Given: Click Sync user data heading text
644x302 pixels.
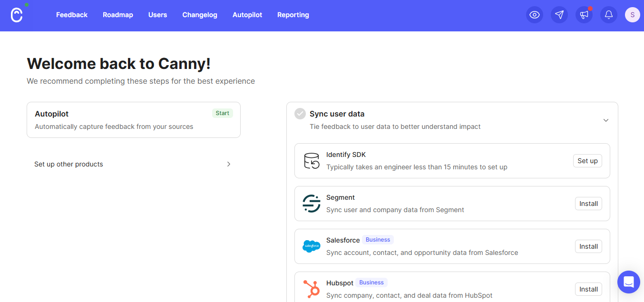Looking at the screenshot, I should (x=337, y=114).
